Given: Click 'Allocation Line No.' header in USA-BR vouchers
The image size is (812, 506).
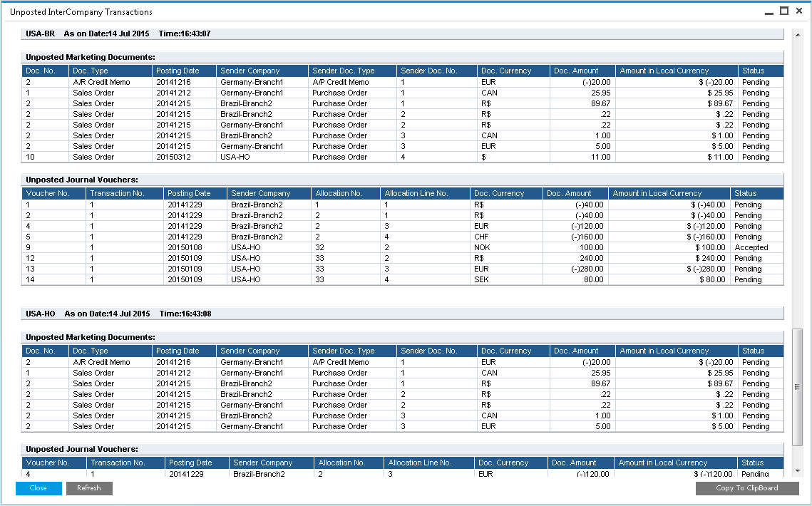Looking at the screenshot, I should point(425,193).
